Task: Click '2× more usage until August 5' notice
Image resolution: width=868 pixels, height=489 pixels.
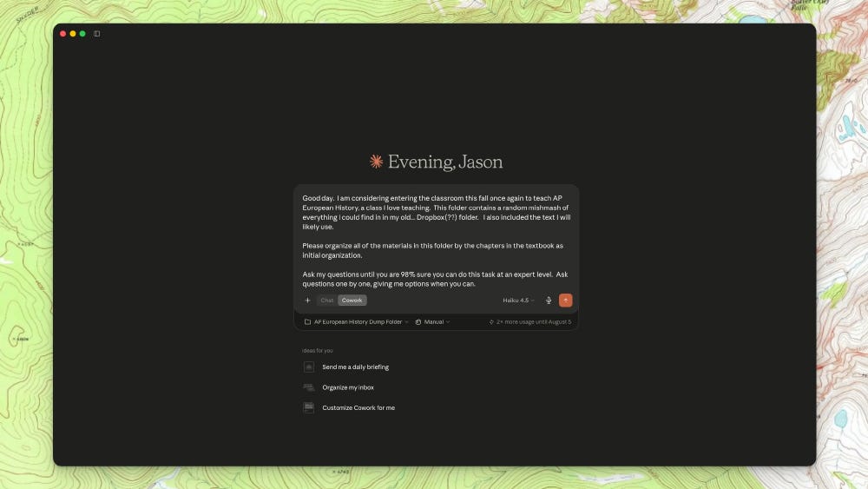Action: pos(530,321)
